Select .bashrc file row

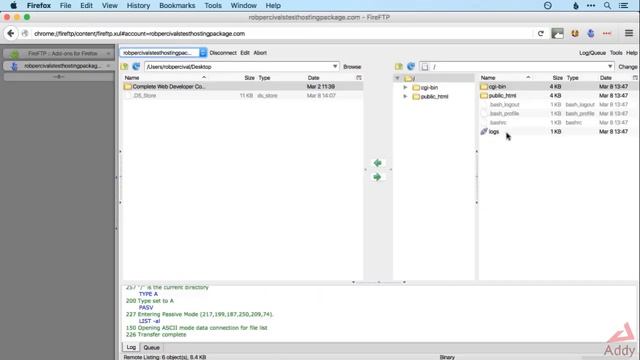(x=558, y=122)
